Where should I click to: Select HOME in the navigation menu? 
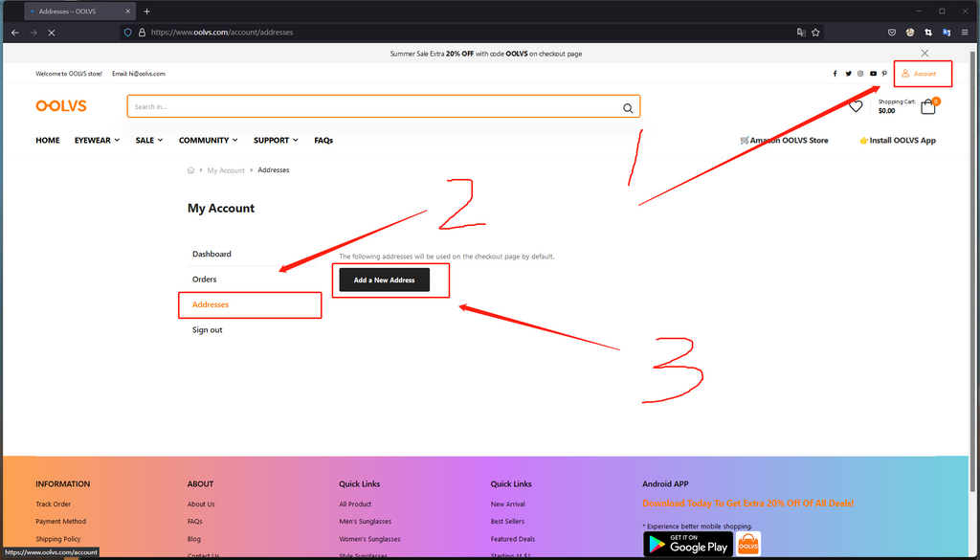tap(47, 140)
